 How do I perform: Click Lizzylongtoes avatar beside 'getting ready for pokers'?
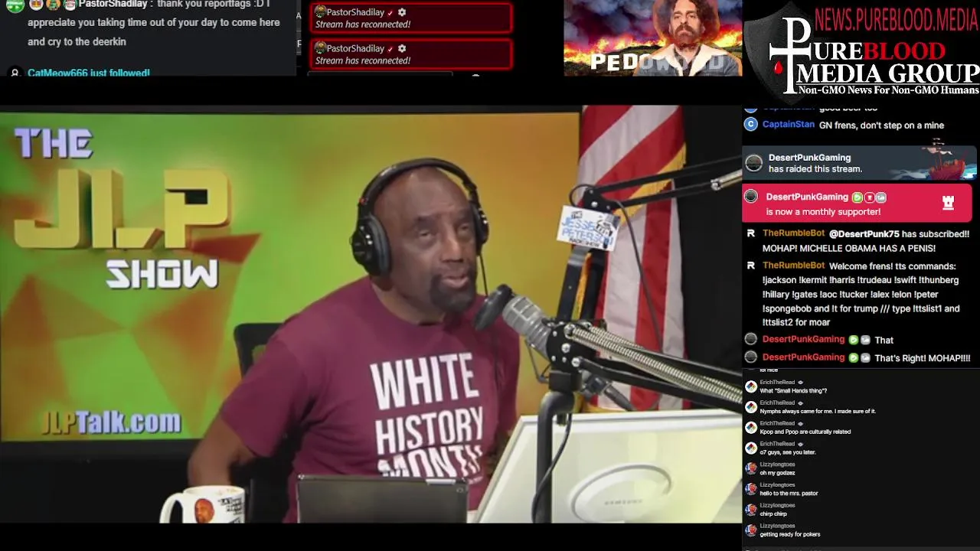click(751, 530)
